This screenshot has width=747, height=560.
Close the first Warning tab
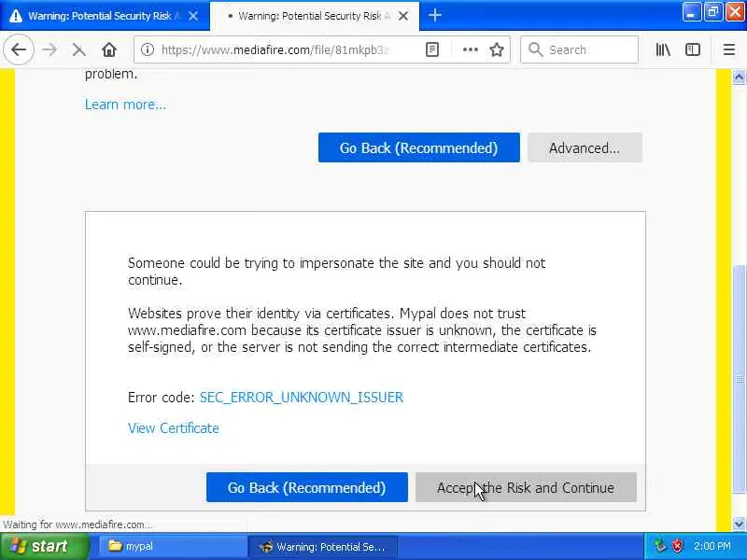tap(193, 16)
